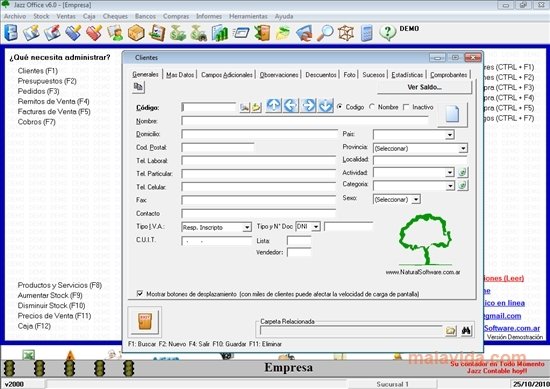Open the Stock menu
Viewport: 550px width, 389px height.
41,16
